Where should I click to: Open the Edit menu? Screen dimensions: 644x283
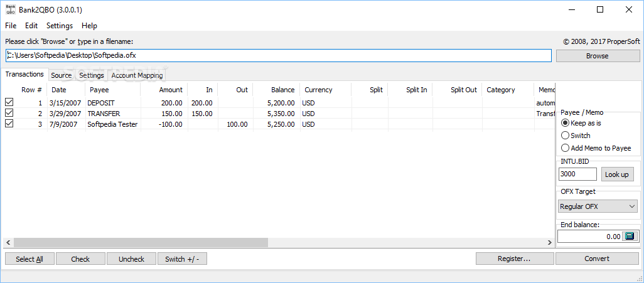[x=31, y=26]
